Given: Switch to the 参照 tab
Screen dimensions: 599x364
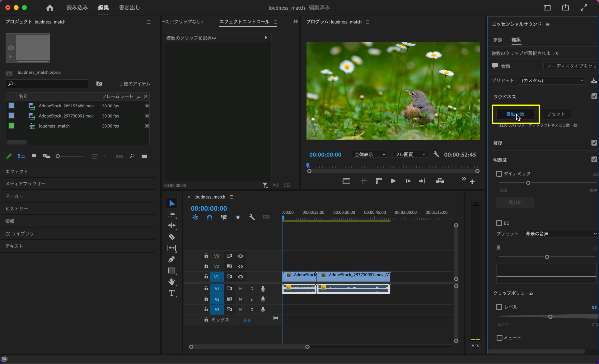Looking at the screenshot, I should coord(498,40).
